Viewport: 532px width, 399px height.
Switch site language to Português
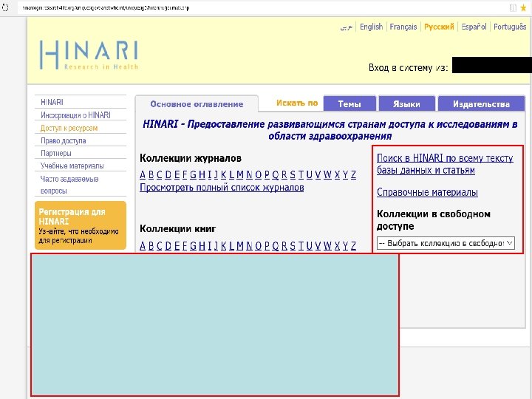tap(510, 27)
